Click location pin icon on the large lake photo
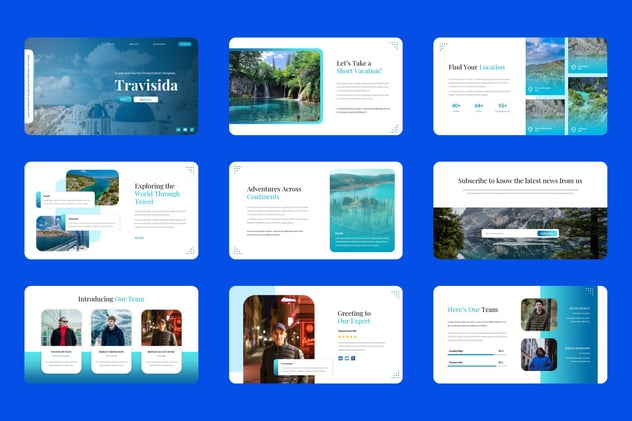Image resolution: width=632 pixels, height=421 pixels. point(530,89)
